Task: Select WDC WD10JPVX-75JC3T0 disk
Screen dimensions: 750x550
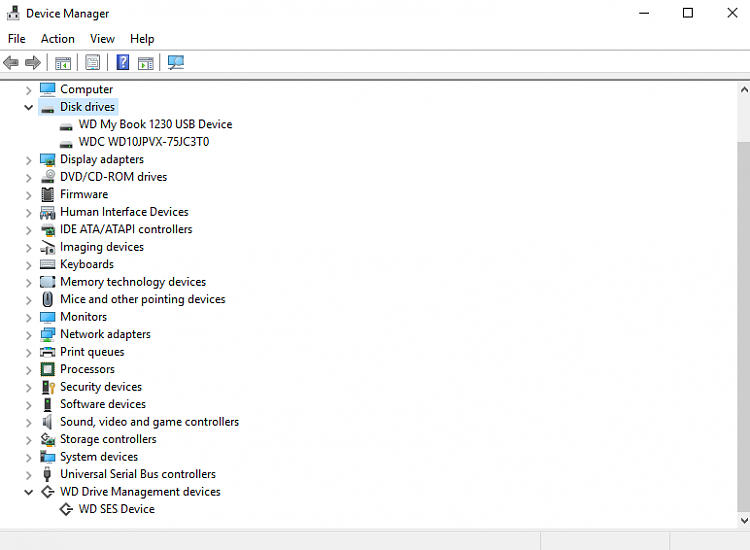Action: [144, 142]
